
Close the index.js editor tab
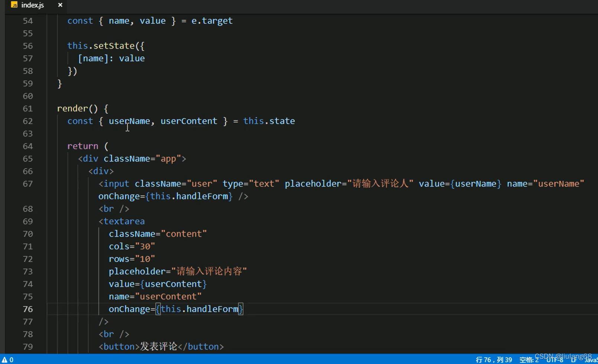[60, 5]
